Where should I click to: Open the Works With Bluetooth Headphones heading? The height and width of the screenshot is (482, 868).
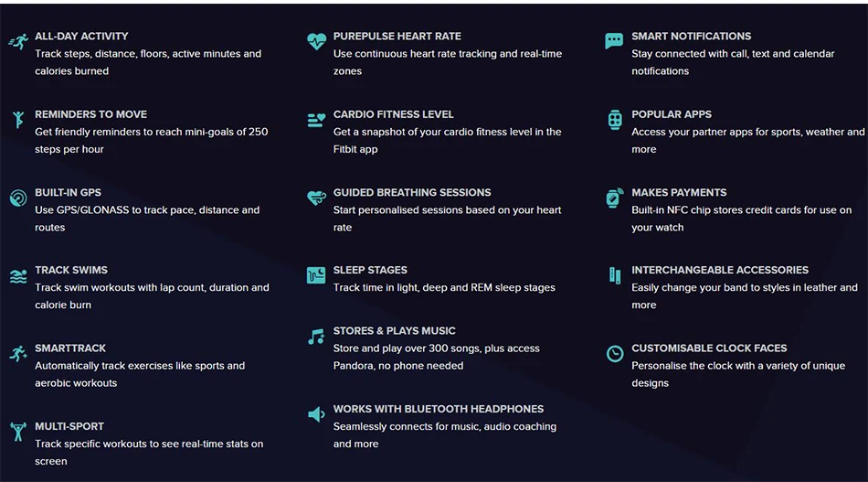pyautogui.click(x=439, y=410)
